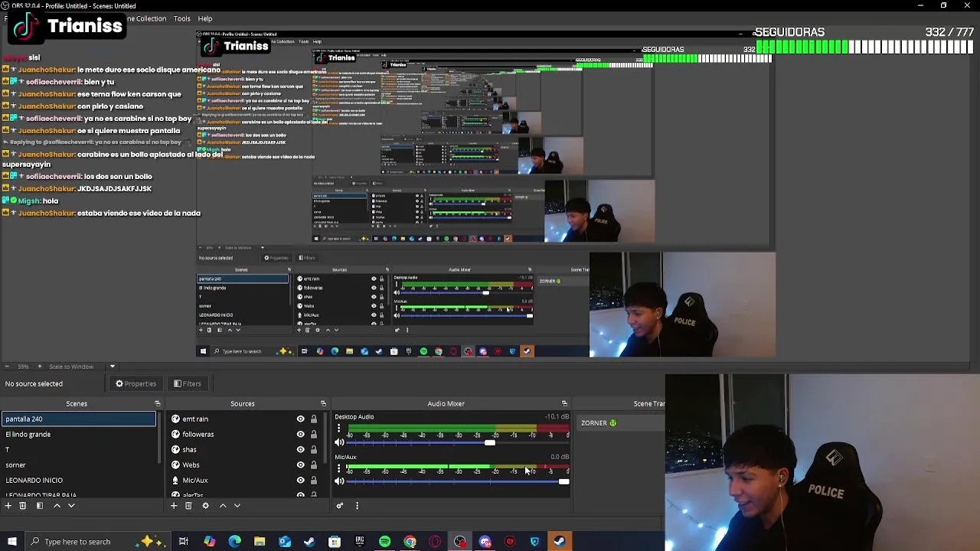Move the scene down in the list
The height and width of the screenshot is (551, 980).
pos(71,506)
